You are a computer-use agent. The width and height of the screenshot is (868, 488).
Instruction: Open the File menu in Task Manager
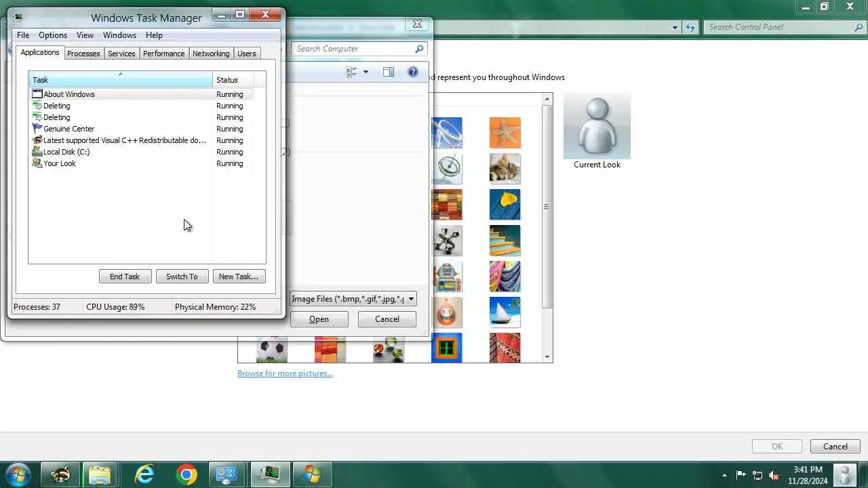click(23, 35)
